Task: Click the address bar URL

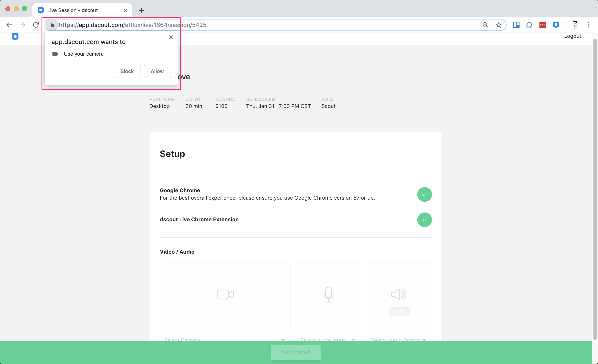Action: 133,25
